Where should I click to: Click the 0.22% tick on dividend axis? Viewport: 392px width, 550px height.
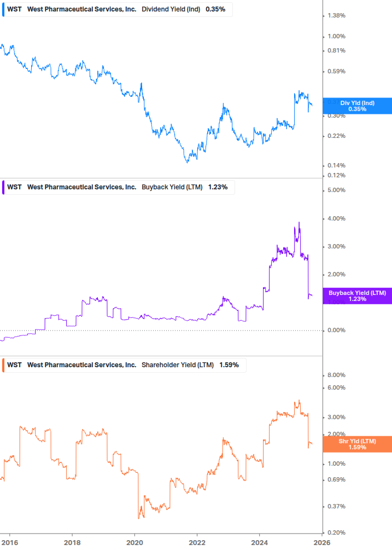pyautogui.click(x=336, y=136)
